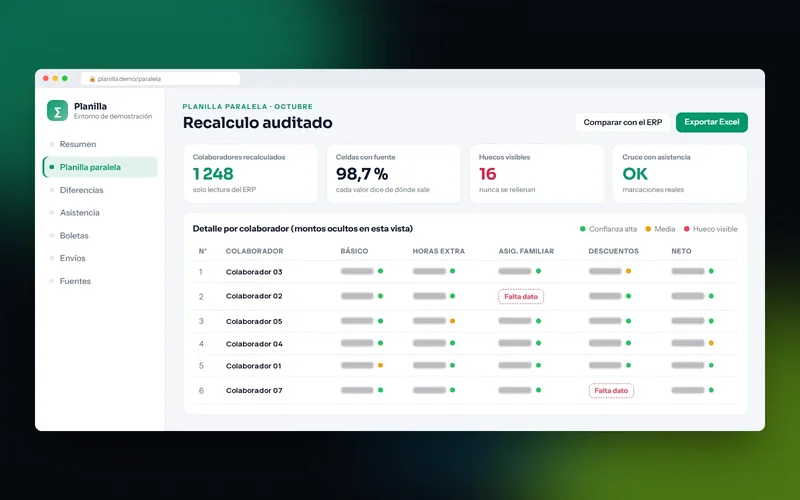Click the Colaboradores recalculados 1 248 card
This screenshot has width=800, height=500.
[251, 173]
